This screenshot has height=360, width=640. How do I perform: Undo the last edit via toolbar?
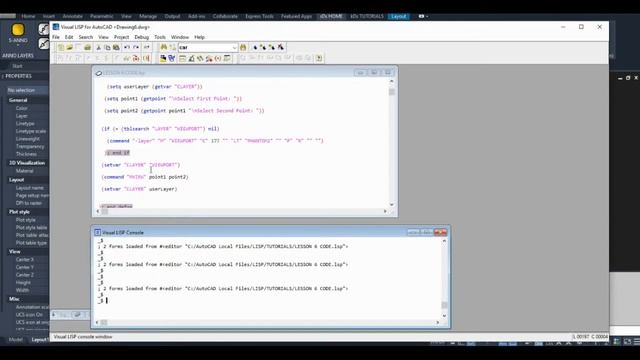[x=127, y=47]
